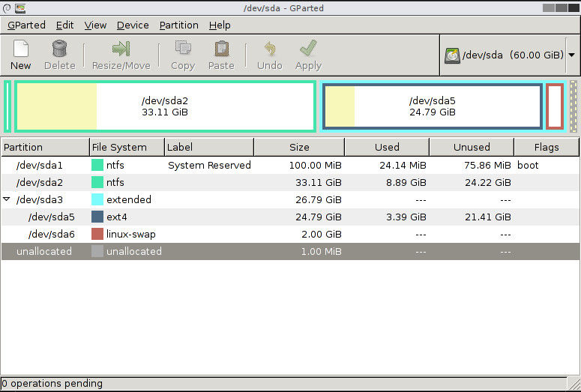Select the /dev/sda6 partition row
581x392 pixels.
coord(290,234)
